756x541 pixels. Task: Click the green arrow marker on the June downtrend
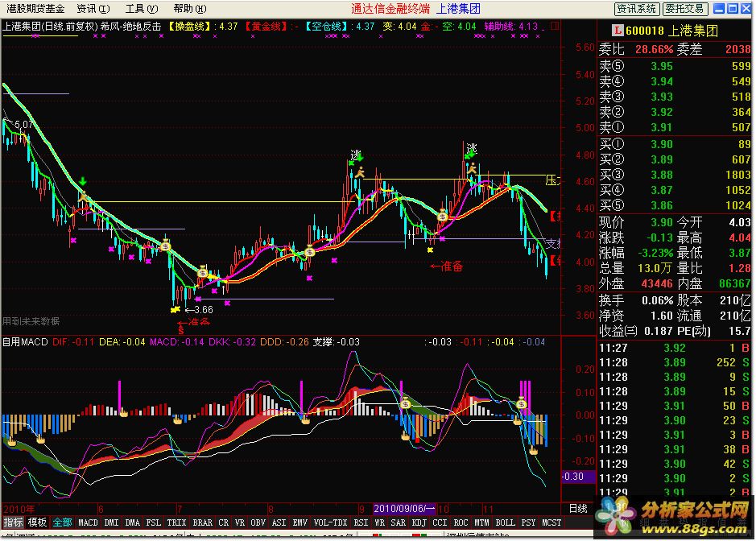click(x=83, y=181)
